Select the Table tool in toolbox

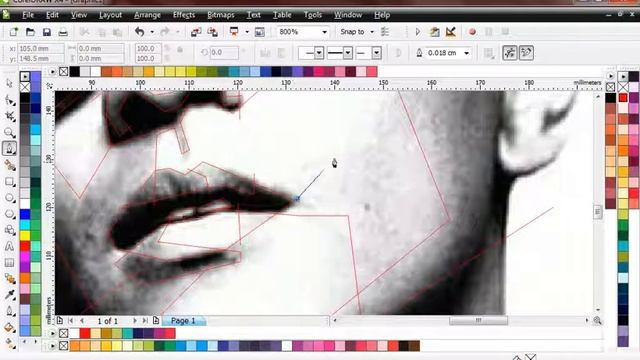tap(9, 263)
